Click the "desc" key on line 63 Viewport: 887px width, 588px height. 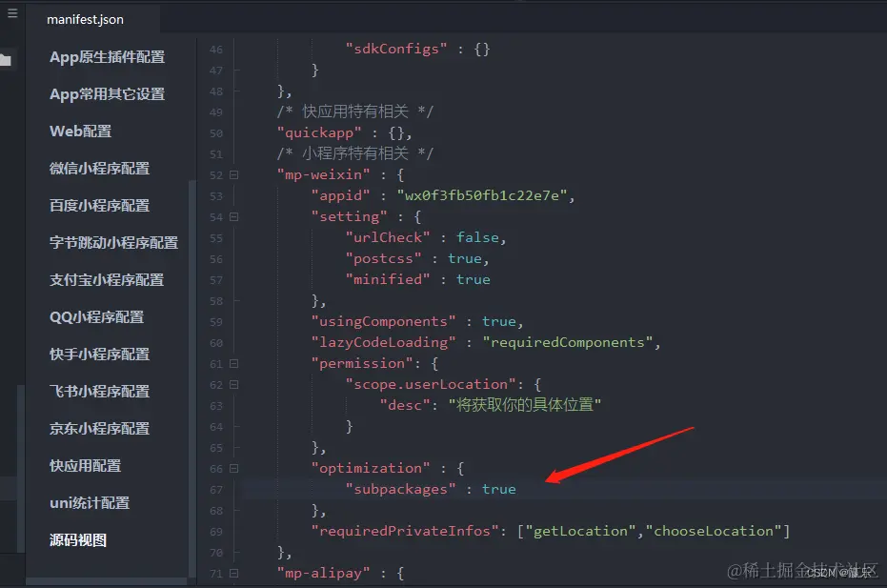405,405
